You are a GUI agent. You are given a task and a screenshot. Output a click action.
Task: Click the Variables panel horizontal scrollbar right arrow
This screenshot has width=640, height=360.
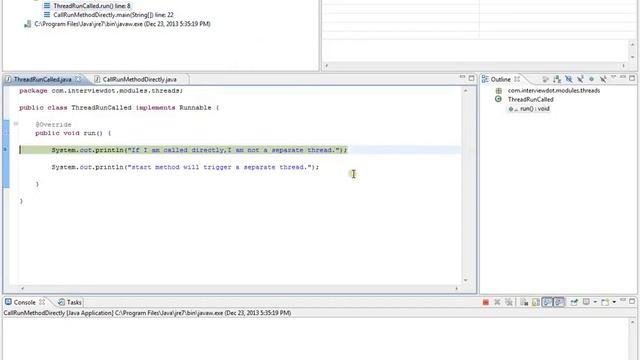(624, 66)
